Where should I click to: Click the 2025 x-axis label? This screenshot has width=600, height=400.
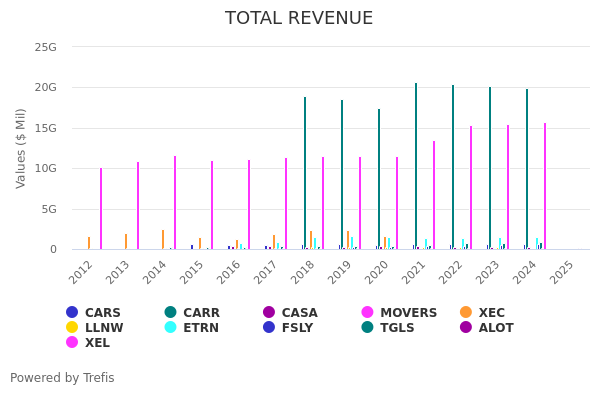tap(561, 271)
